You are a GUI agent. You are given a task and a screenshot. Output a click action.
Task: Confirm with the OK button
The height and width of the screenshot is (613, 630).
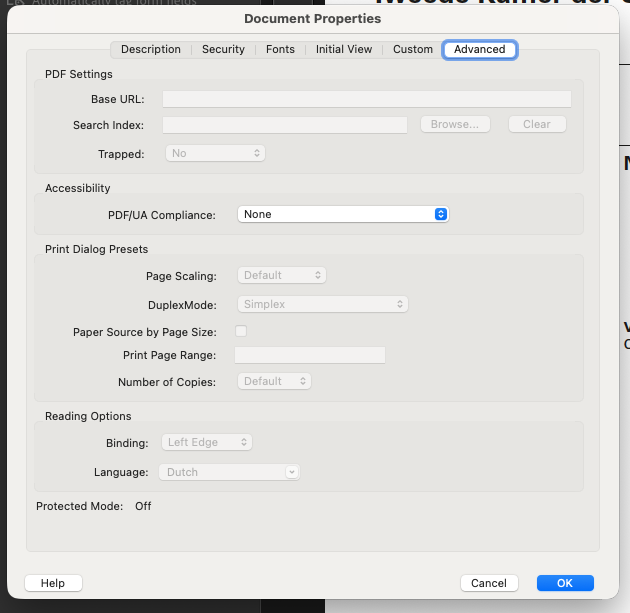coord(564,583)
